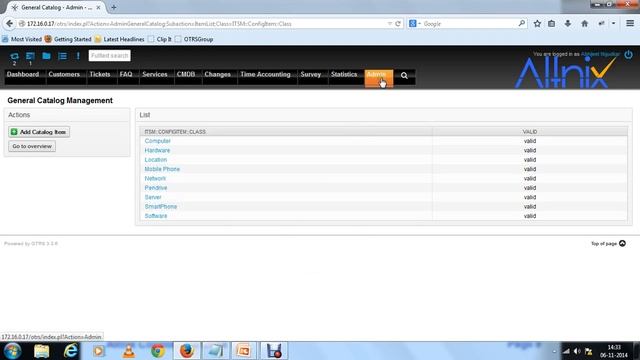Viewport: 640px width, 360px height.
Task: Open the Pendrive class link
Action: point(156,188)
